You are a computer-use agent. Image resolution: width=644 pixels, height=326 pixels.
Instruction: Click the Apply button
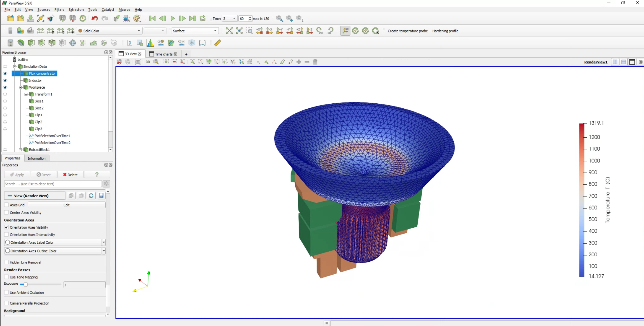click(x=17, y=175)
